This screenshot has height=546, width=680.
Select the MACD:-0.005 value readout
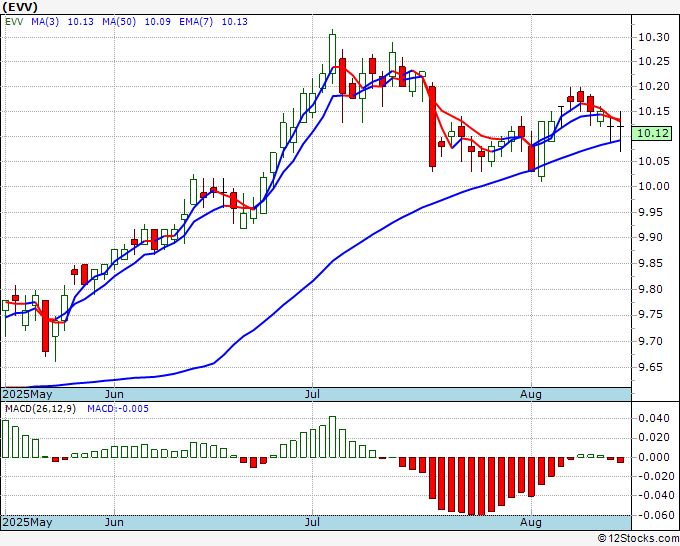(118, 409)
